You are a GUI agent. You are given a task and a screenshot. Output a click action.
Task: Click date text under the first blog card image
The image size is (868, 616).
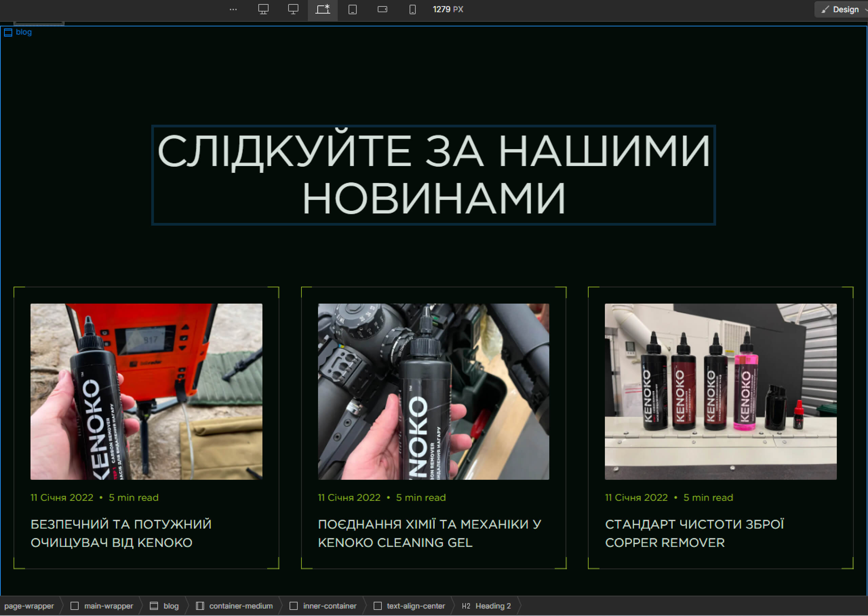coord(62,498)
